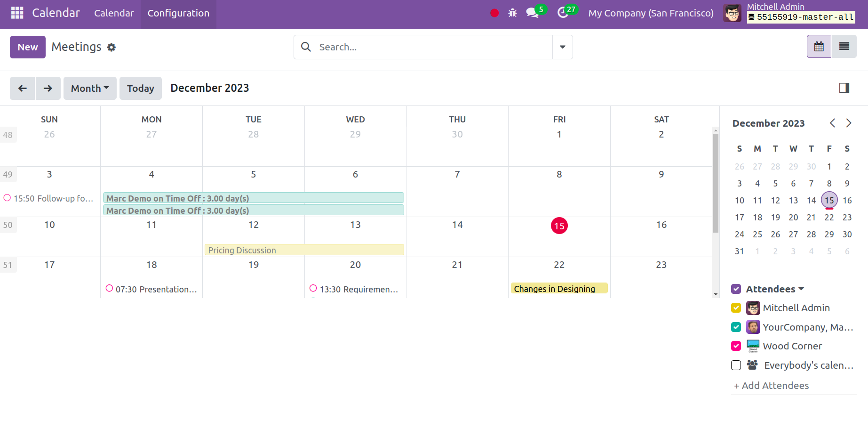
Task: Open the activities clock icon
Action: coord(563,13)
